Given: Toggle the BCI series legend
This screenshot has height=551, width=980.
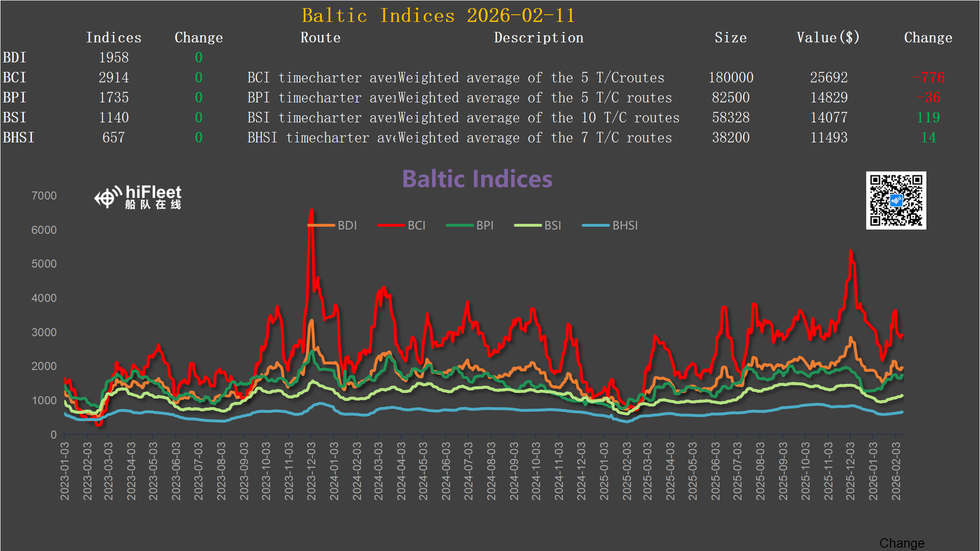Looking at the screenshot, I should click(x=416, y=226).
